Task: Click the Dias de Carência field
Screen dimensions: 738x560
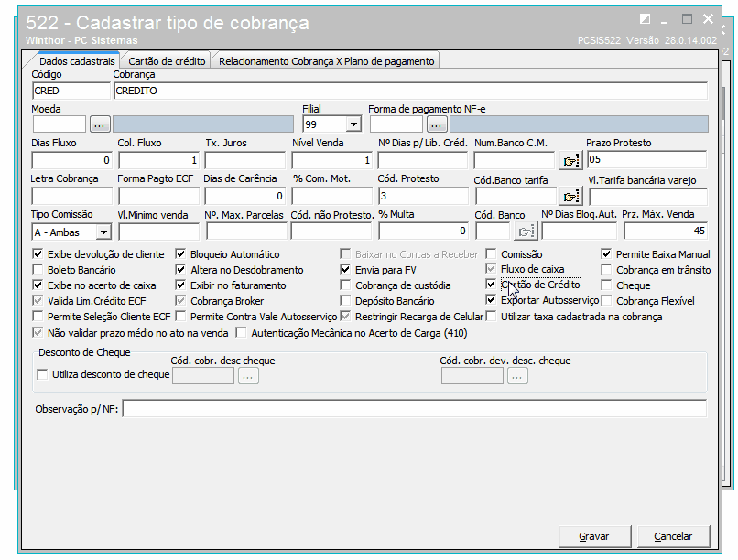Action: (245, 196)
